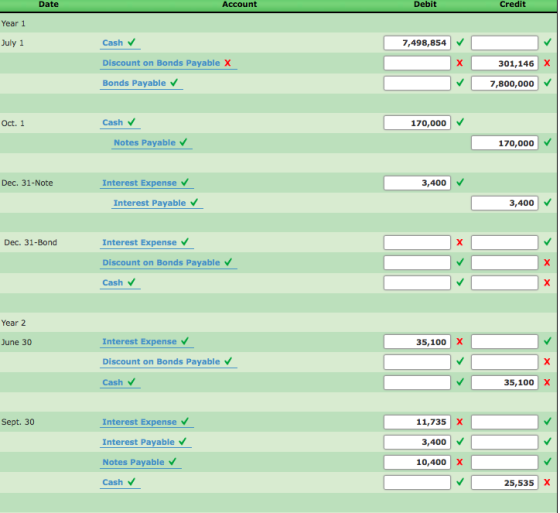Click Dec. 31-Bond Interest Expense empty debit field
This screenshot has width=560, height=513.
click(x=417, y=243)
